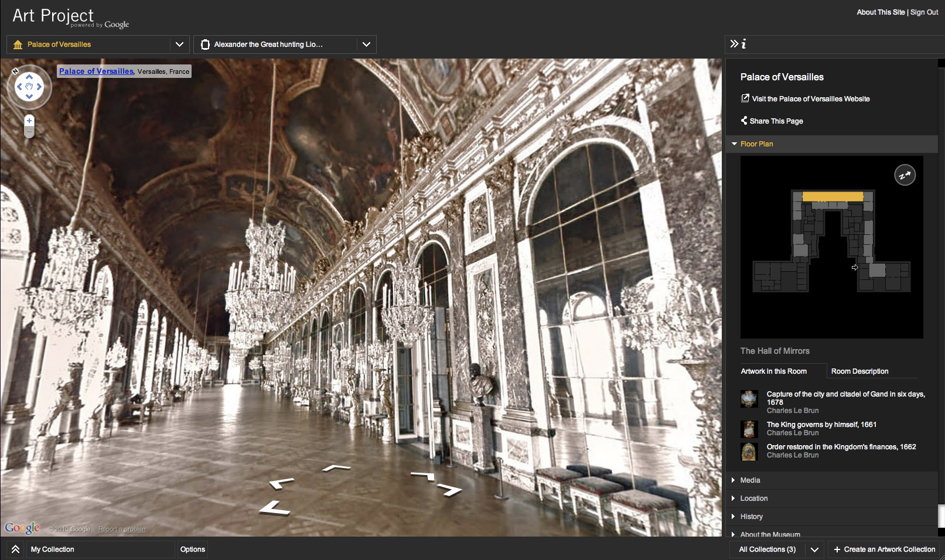Expand the Media section

(831, 480)
